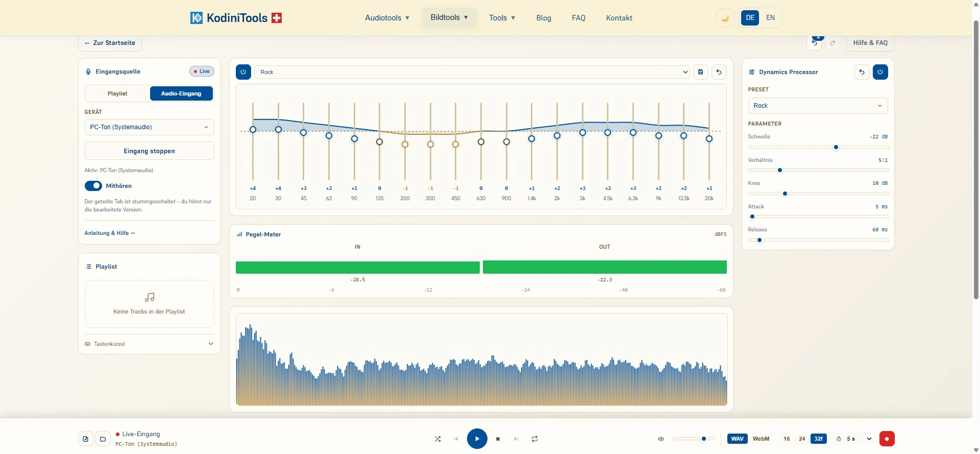The image size is (980, 454).
Task: Expand the Tastenkürzel section
Action: pyautogui.click(x=149, y=344)
